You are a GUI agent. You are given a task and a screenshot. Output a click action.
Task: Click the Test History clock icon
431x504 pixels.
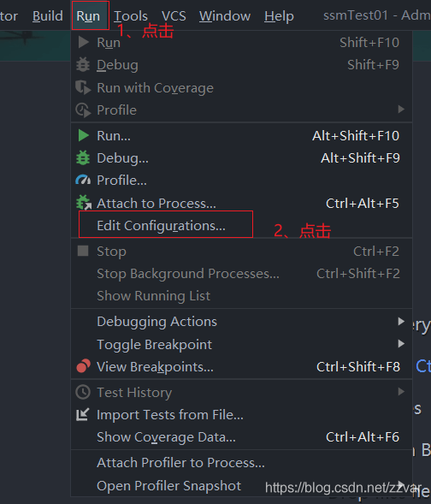click(83, 392)
